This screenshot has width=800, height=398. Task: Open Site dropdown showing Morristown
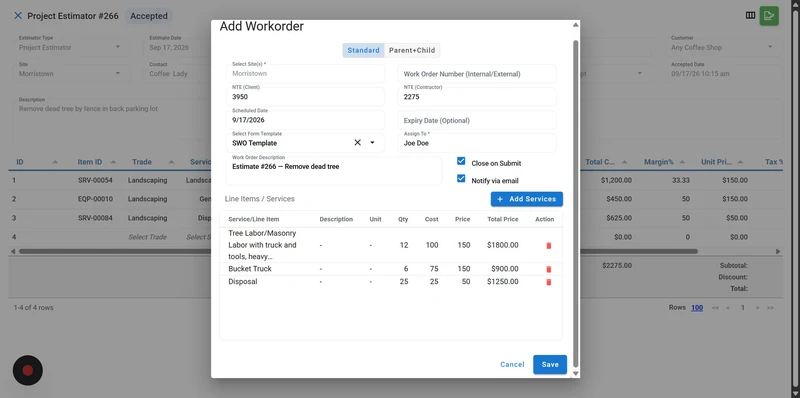[x=71, y=73]
